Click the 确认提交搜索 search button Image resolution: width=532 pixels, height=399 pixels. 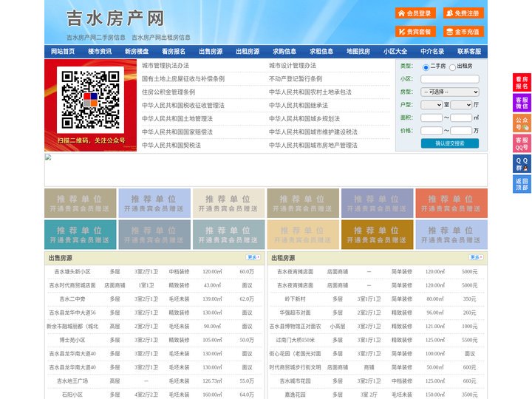(450, 143)
